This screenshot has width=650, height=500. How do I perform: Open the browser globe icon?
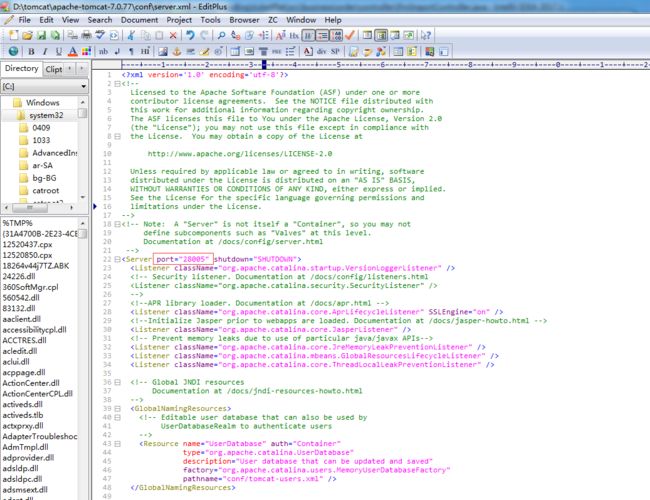click(x=13, y=51)
